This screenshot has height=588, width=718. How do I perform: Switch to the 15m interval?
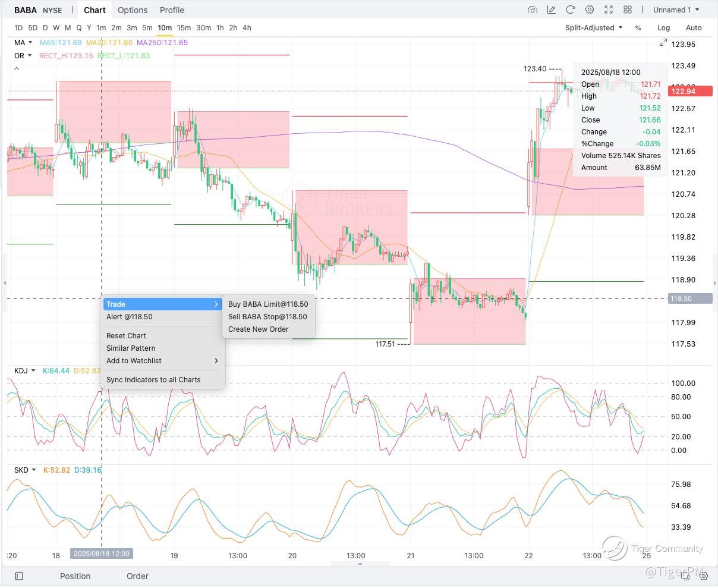pyautogui.click(x=184, y=27)
